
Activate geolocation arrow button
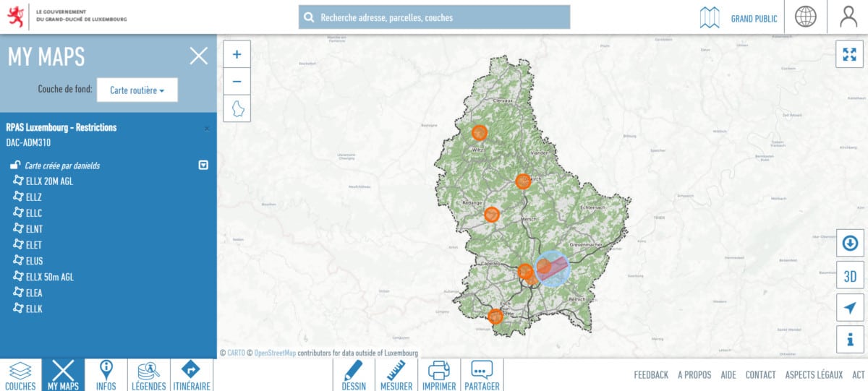pos(850,308)
